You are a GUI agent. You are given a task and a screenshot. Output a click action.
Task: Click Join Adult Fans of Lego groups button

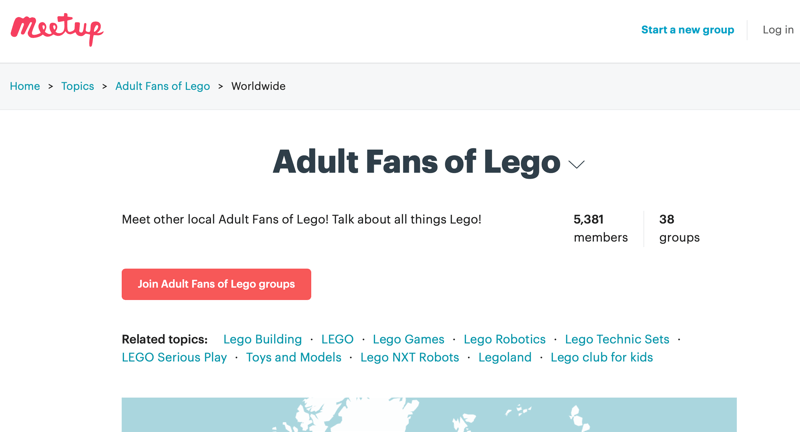click(x=216, y=284)
